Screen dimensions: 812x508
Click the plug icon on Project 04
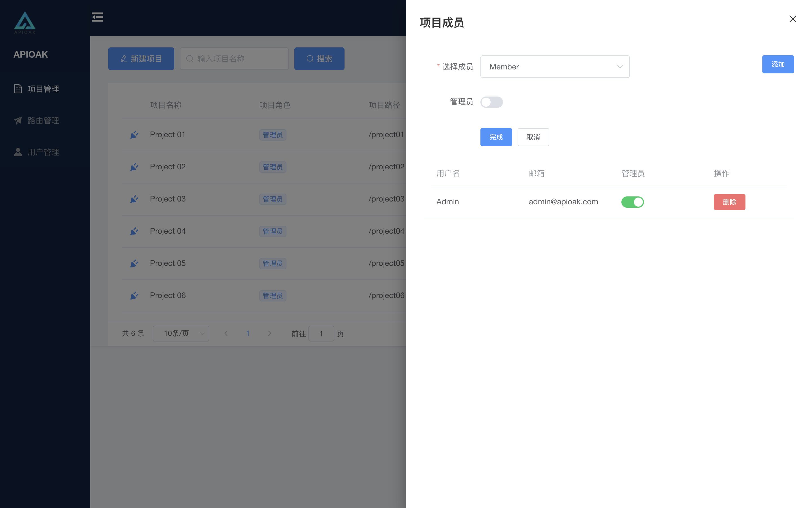coord(134,231)
